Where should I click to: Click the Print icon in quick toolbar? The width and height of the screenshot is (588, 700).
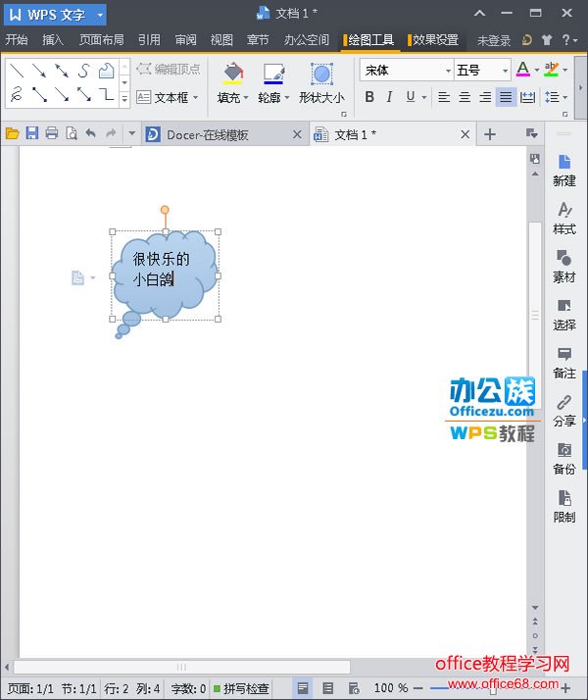(51, 133)
